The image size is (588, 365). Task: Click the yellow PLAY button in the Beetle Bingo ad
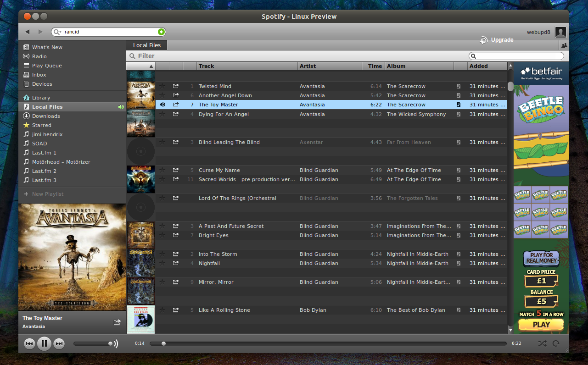541,325
